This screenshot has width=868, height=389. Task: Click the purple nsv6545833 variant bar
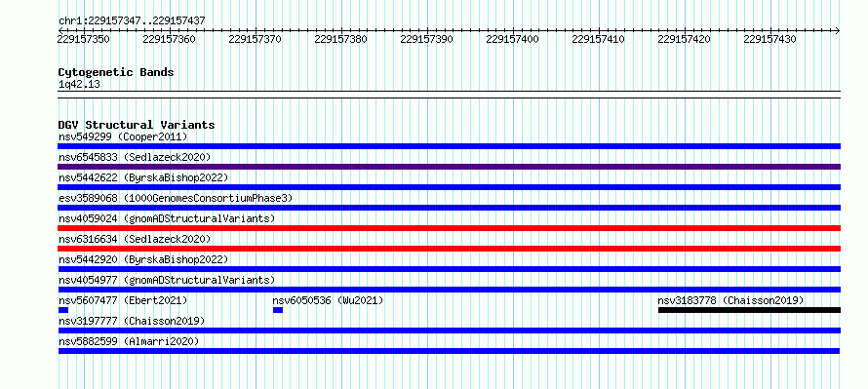(449, 167)
